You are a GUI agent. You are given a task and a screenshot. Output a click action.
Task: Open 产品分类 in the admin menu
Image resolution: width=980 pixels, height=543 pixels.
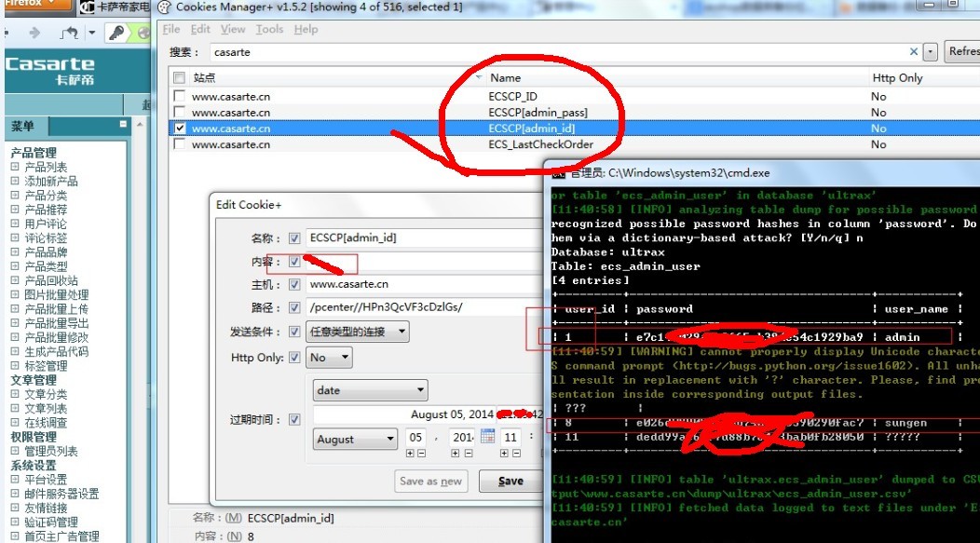46,195
